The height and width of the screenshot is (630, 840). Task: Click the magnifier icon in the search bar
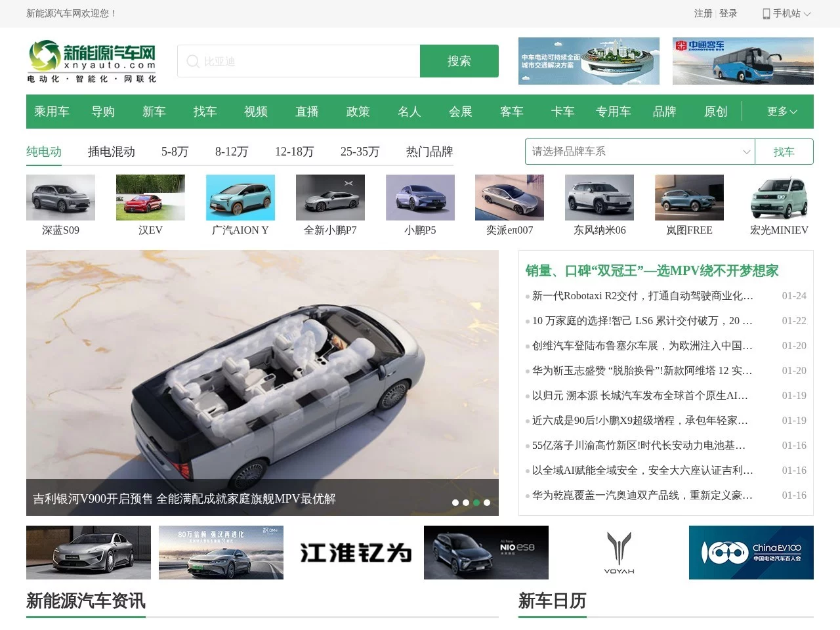click(x=192, y=61)
